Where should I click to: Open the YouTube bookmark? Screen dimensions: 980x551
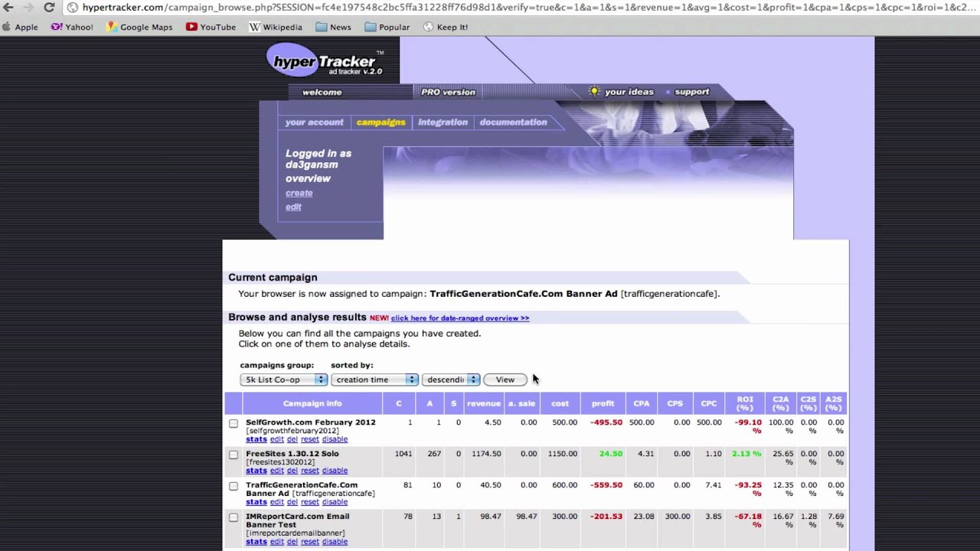[x=211, y=27]
